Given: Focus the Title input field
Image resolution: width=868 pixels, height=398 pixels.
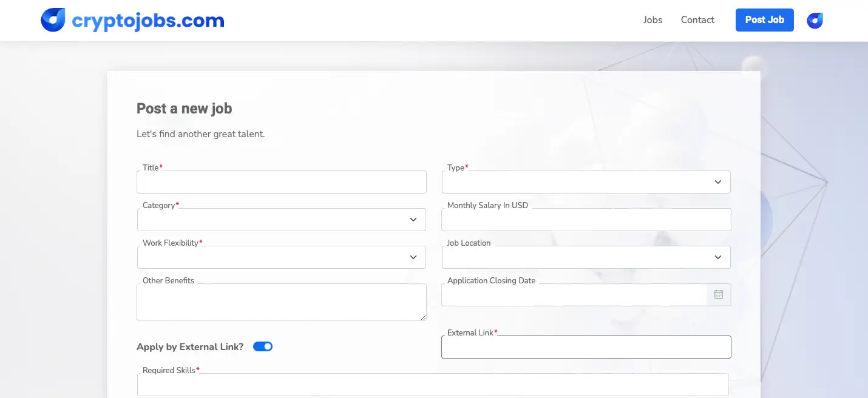Looking at the screenshot, I should pyautogui.click(x=282, y=182).
